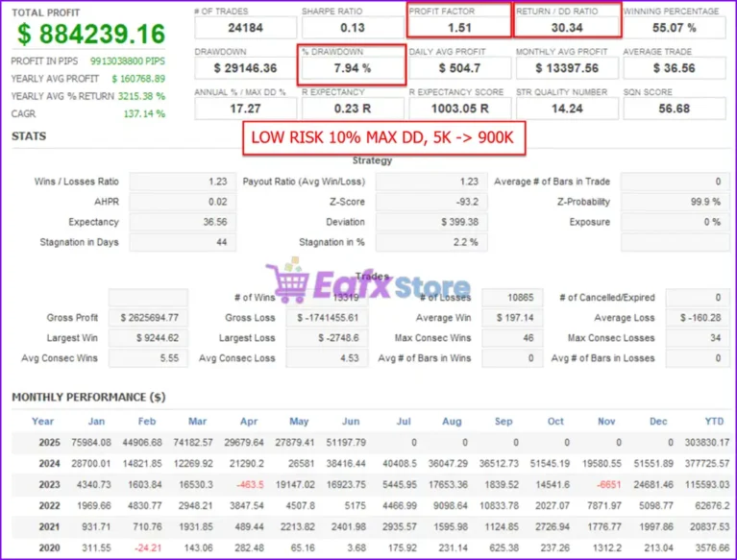Click the Jun column header
This screenshot has height=560, width=737.
click(351, 422)
